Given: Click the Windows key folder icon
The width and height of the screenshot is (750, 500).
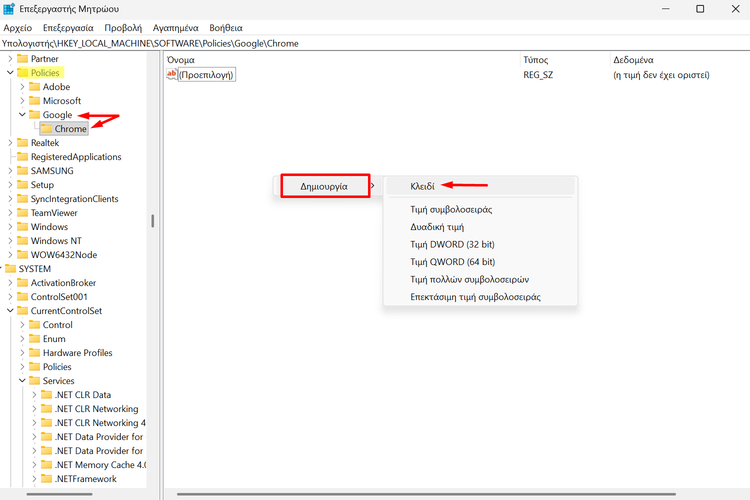Looking at the screenshot, I should (22, 227).
